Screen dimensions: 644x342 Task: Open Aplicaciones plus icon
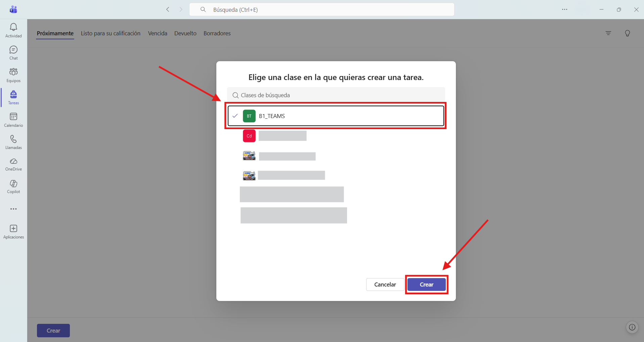(x=13, y=232)
